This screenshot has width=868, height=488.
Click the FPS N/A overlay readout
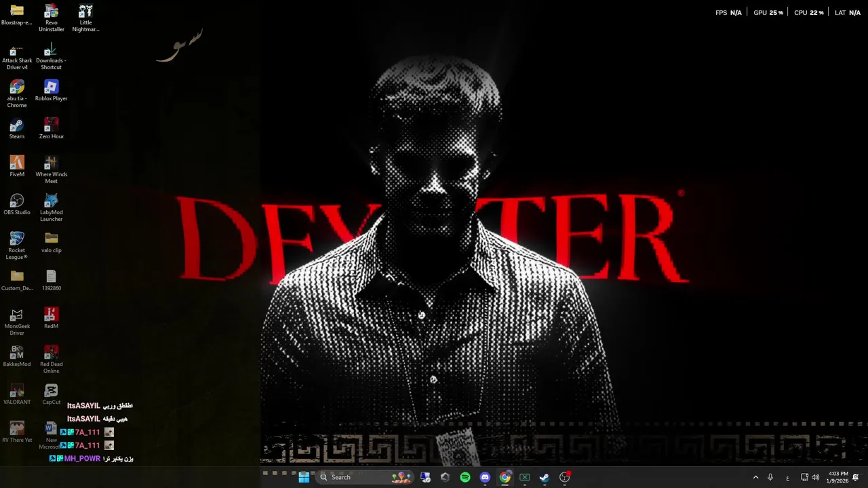click(x=728, y=13)
